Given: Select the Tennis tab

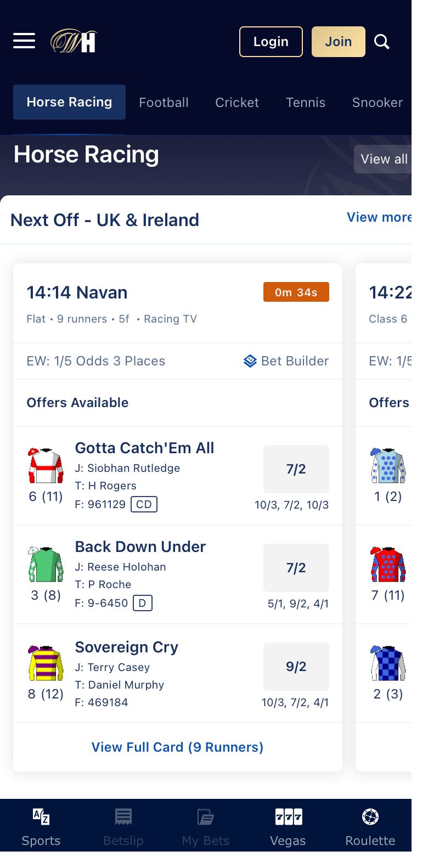Looking at the screenshot, I should coord(306,103).
